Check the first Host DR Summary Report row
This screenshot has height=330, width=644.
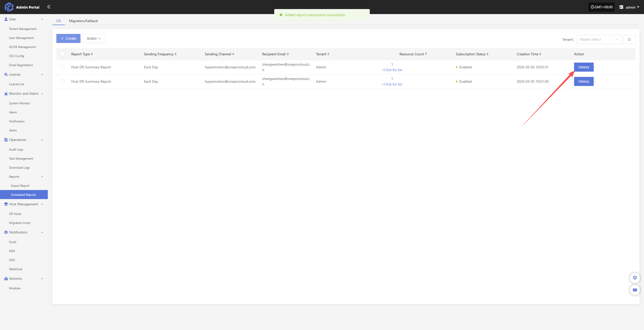[62, 67]
